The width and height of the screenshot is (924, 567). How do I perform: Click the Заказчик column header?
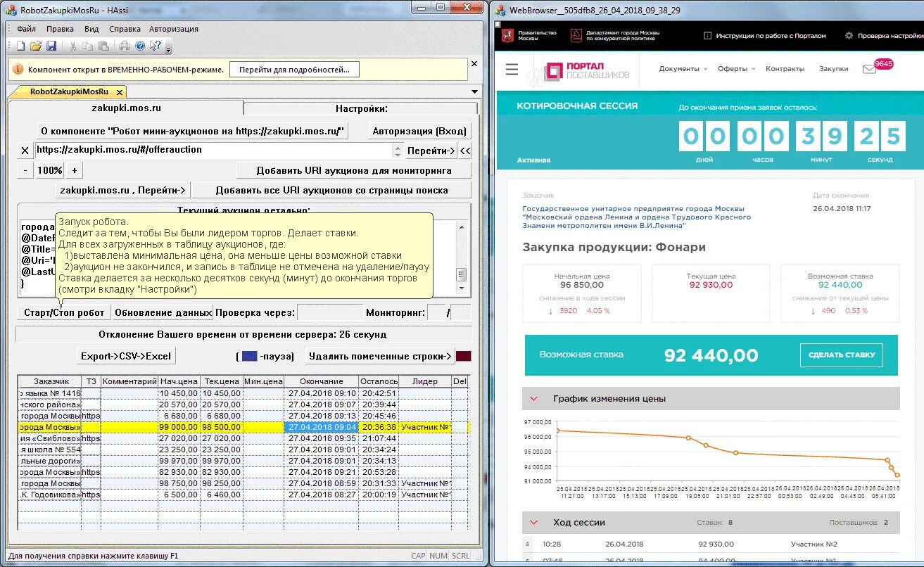(x=50, y=381)
